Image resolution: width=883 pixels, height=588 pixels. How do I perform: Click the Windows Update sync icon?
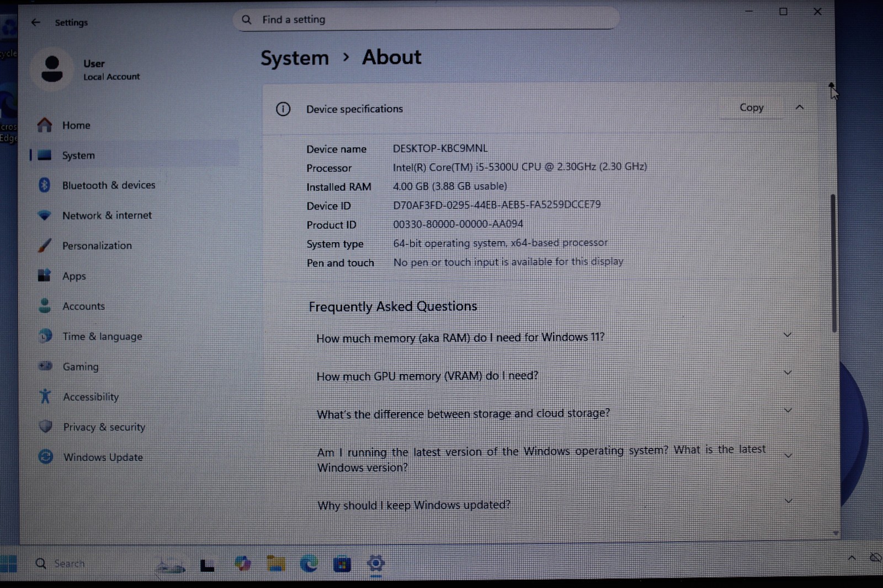(46, 456)
